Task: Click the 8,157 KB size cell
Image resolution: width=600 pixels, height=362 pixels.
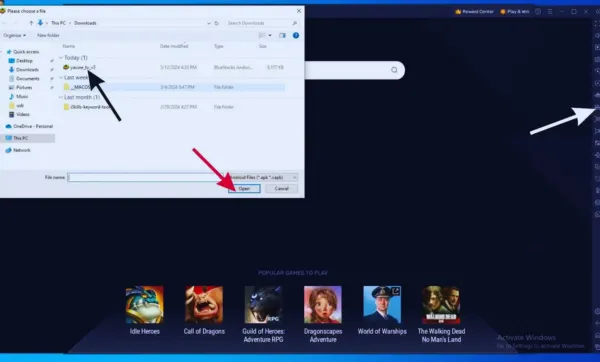Action: click(x=275, y=67)
